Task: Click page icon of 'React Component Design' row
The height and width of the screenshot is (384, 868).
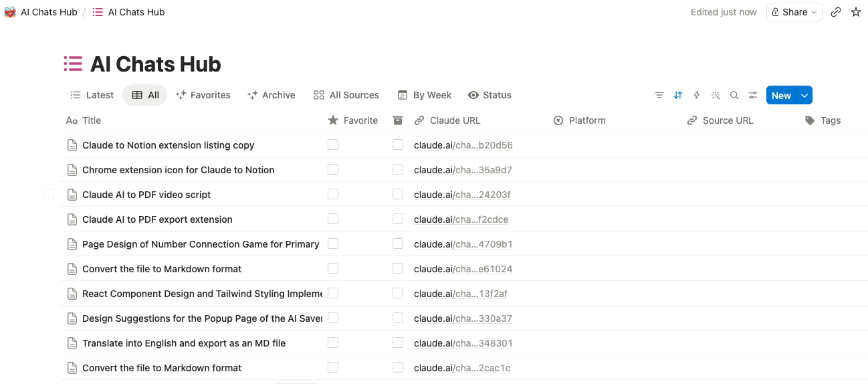Action: tap(72, 294)
